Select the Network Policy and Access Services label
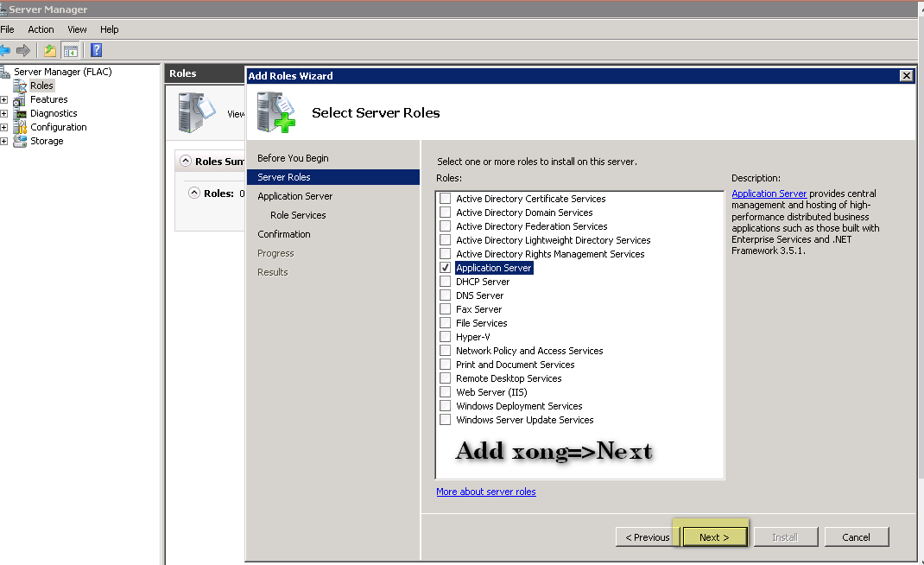This screenshot has width=924, height=565. point(529,351)
